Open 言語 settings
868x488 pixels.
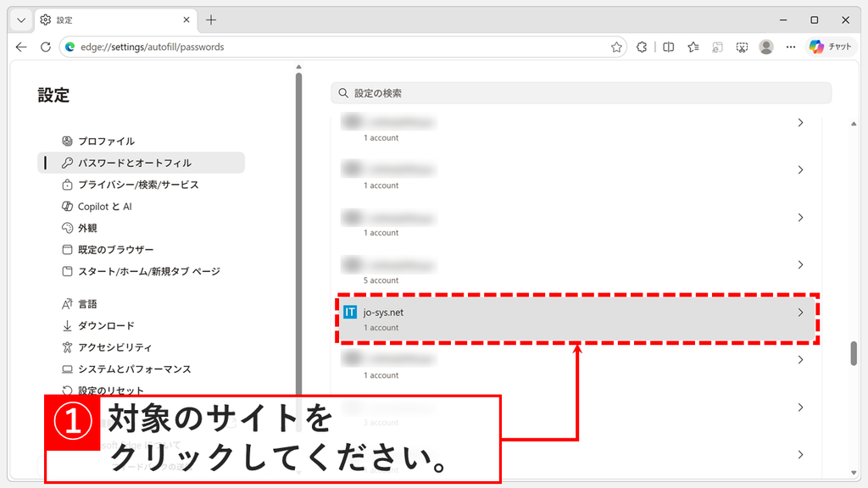point(142,304)
